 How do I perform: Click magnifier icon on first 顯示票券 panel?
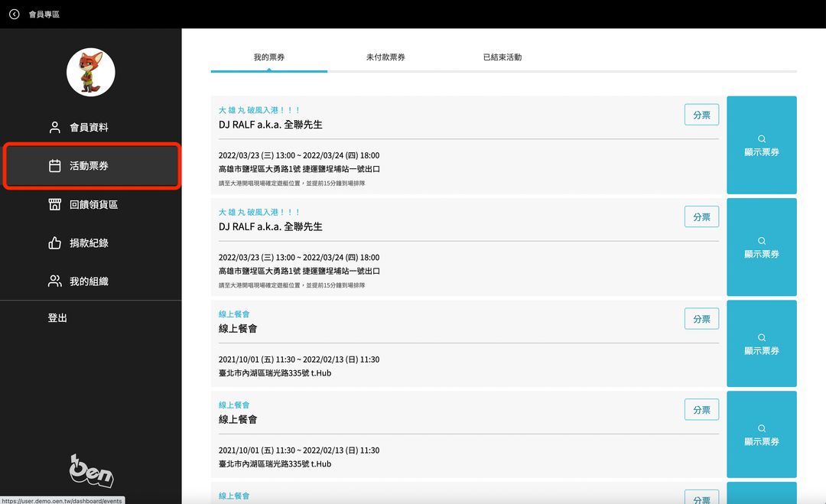click(x=762, y=138)
